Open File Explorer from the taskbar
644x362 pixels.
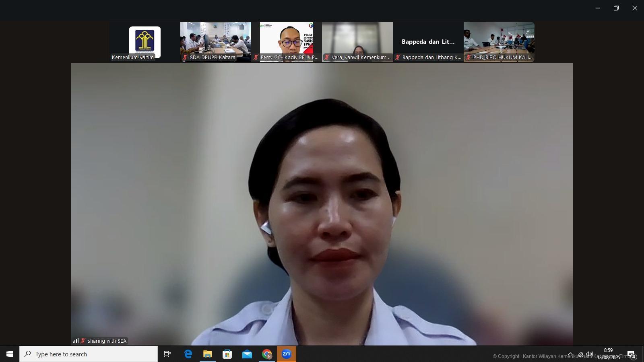208,354
